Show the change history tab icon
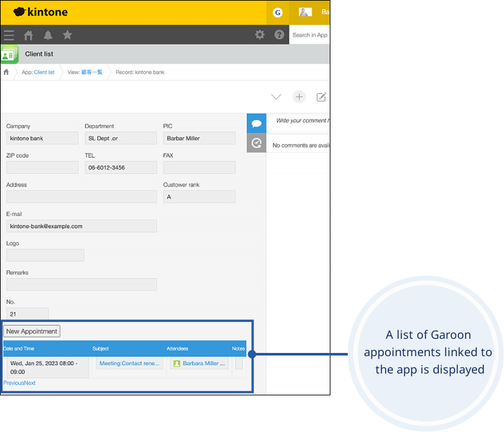Screen dimensions: 504x432 pyautogui.click(x=256, y=143)
